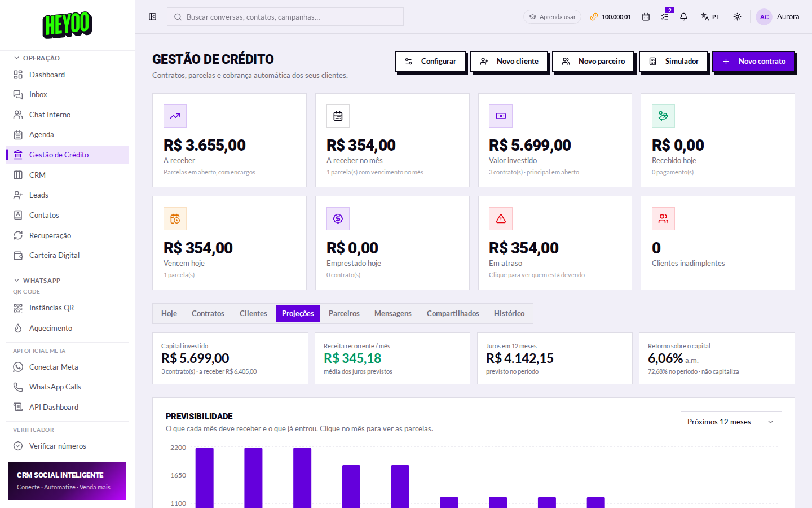This screenshot has width=812, height=508.
Task: Open Contatos in the sidebar
Action: pyautogui.click(x=67, y=215)
